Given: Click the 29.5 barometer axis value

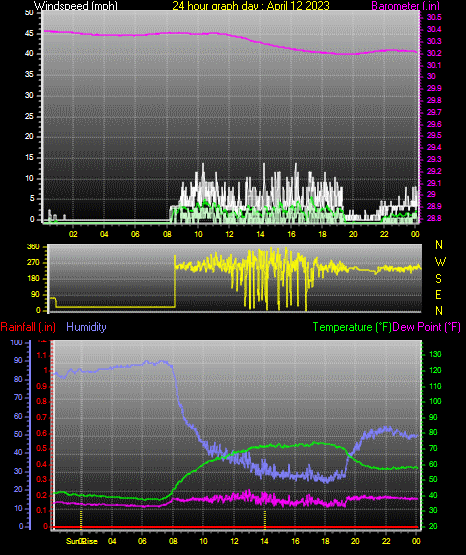Looking at the screenshot, I should (x=434, y=136).
